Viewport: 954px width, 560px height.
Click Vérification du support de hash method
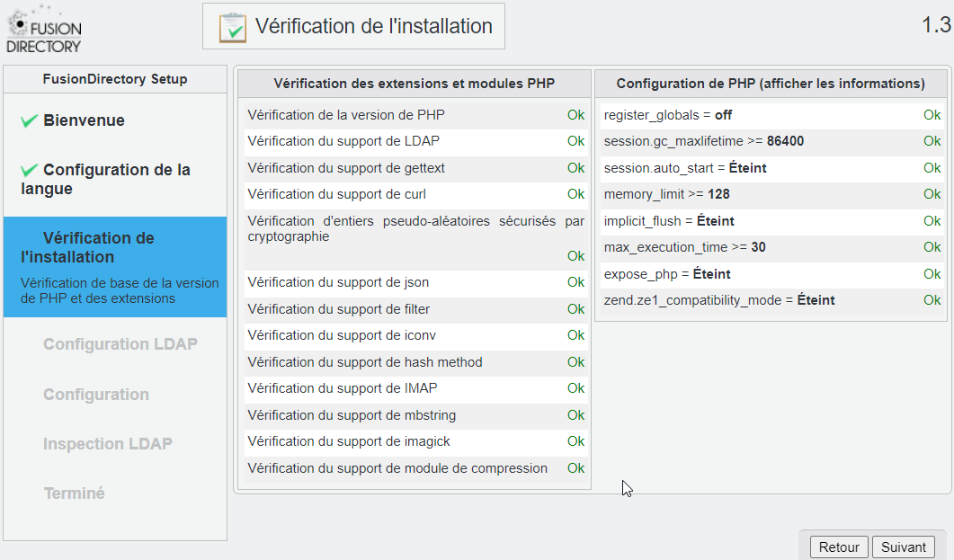pyautogui.click(x=415, y=361)
